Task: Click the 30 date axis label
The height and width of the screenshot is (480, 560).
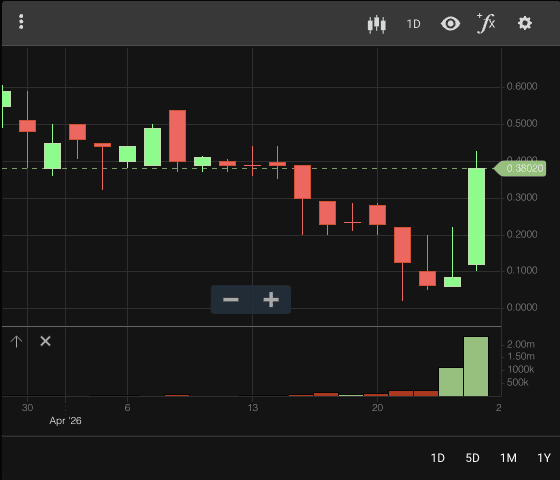Action: [x=28, y=408]
